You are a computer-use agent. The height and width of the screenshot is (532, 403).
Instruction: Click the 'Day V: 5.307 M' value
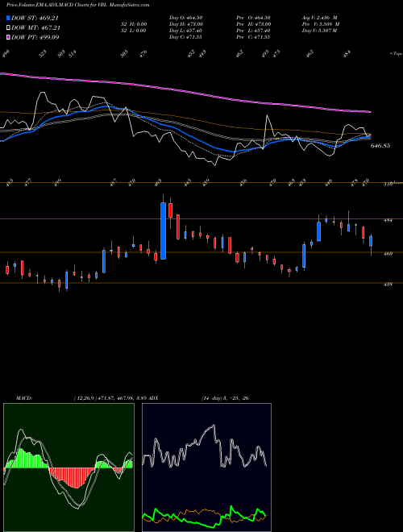319,31
